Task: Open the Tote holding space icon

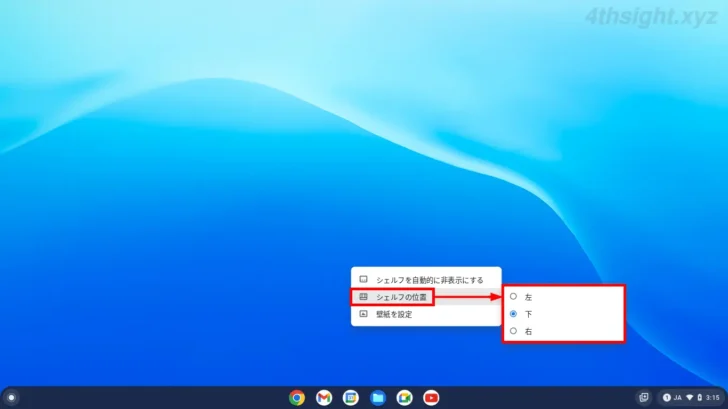Action: (x=644, y=397)
